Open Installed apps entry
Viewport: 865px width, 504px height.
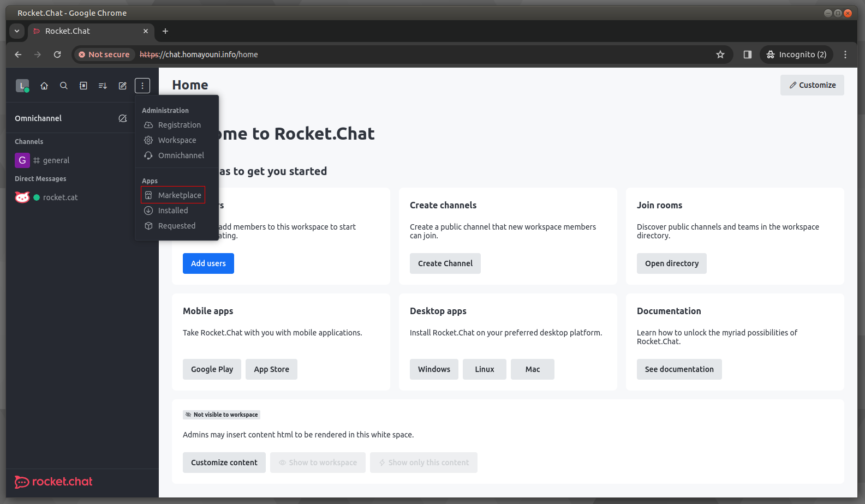pos(177,211)
